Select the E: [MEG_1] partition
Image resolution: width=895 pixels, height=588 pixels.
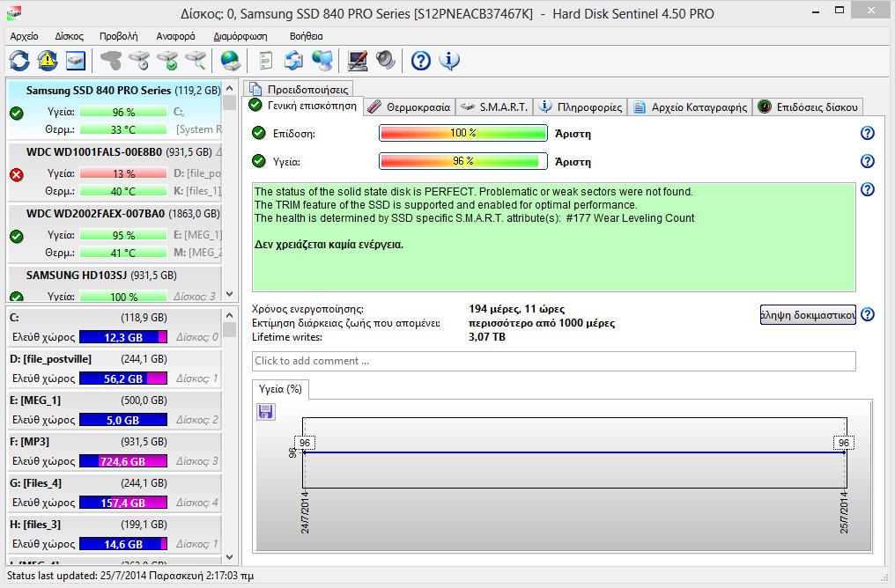[x=115, y=410]
